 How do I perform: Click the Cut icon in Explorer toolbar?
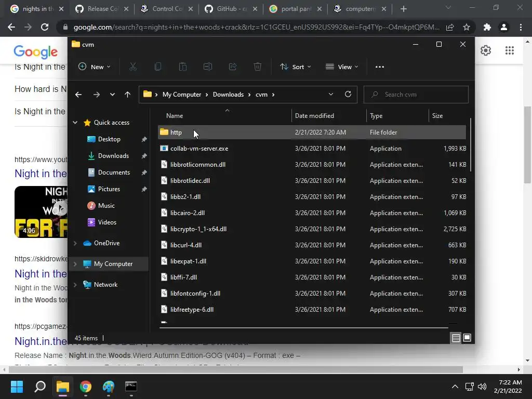(132, 67)
